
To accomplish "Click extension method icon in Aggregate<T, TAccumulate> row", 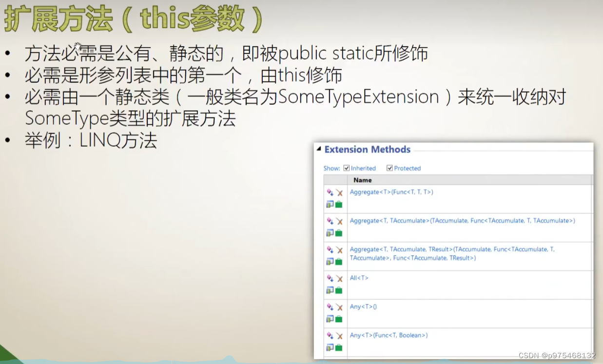I will [330, 221].
